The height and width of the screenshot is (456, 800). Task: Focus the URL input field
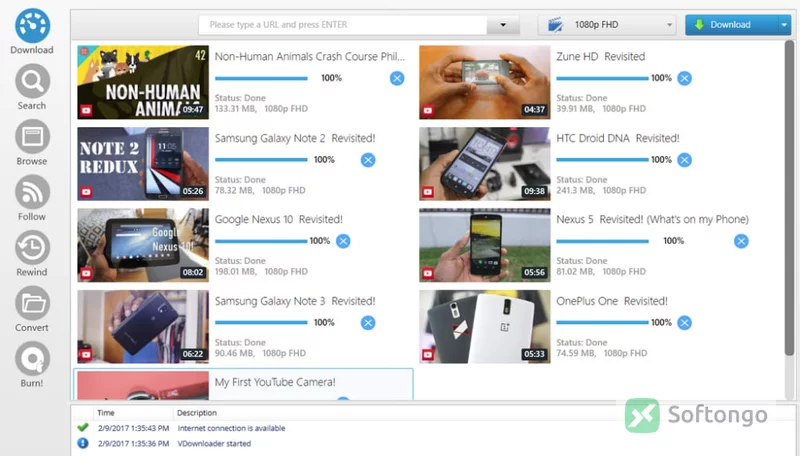[x=342, y=24]
